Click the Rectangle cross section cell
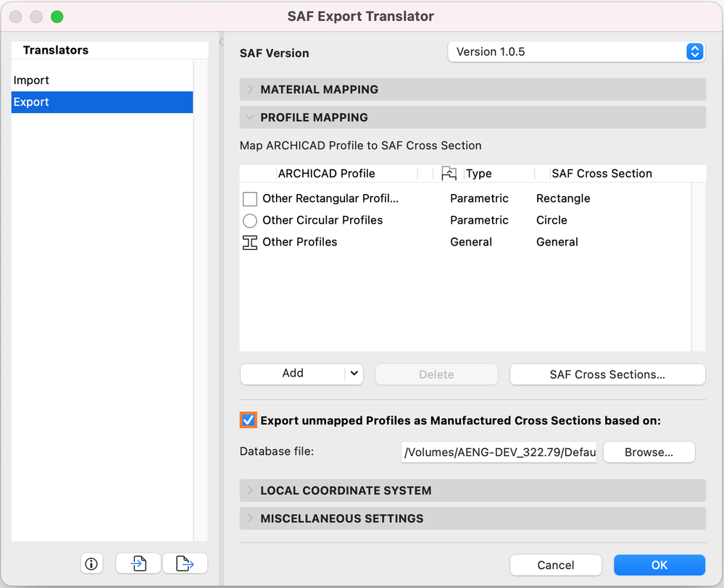 click(563, 198)
